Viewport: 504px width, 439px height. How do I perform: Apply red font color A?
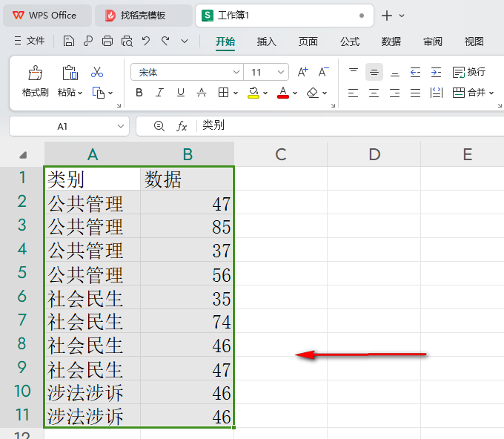pos(283,93)
